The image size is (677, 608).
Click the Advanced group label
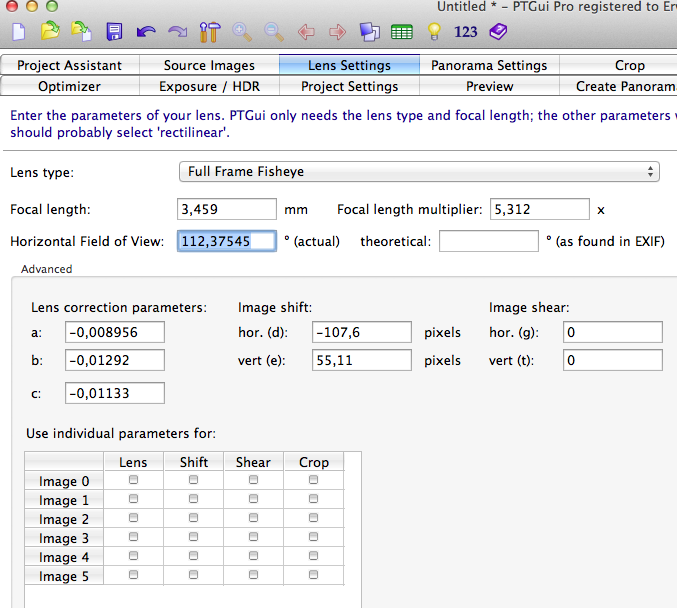pos(47,269)
